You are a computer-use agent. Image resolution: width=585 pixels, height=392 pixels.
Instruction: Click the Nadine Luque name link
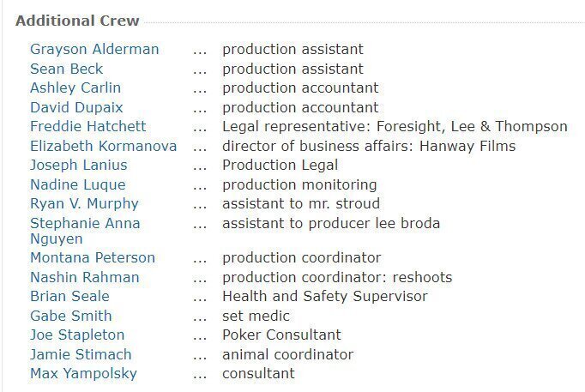78,184
